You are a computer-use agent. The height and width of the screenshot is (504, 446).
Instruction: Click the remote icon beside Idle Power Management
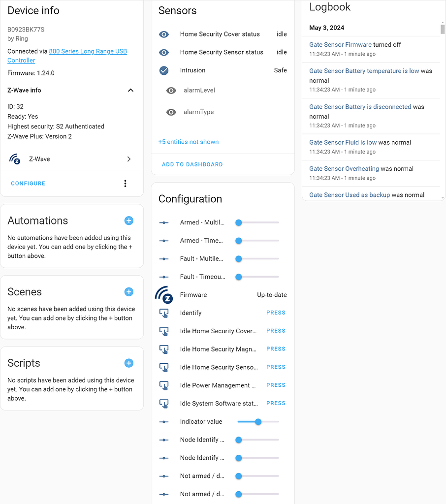pyautogui.click(x=163, y=385)
